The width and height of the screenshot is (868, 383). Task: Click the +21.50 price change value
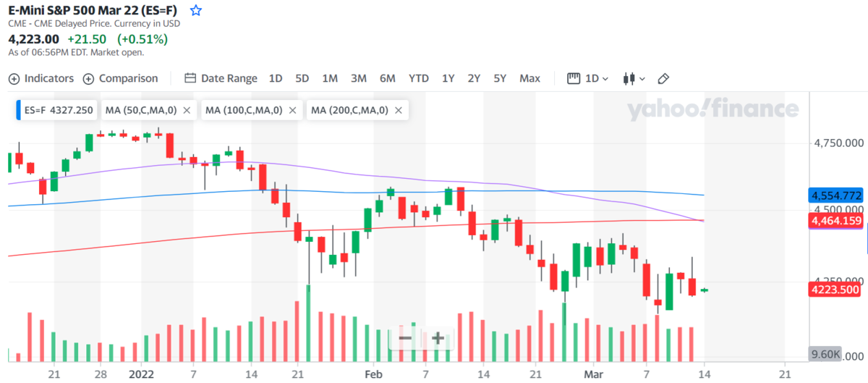(x=87, y=38)
